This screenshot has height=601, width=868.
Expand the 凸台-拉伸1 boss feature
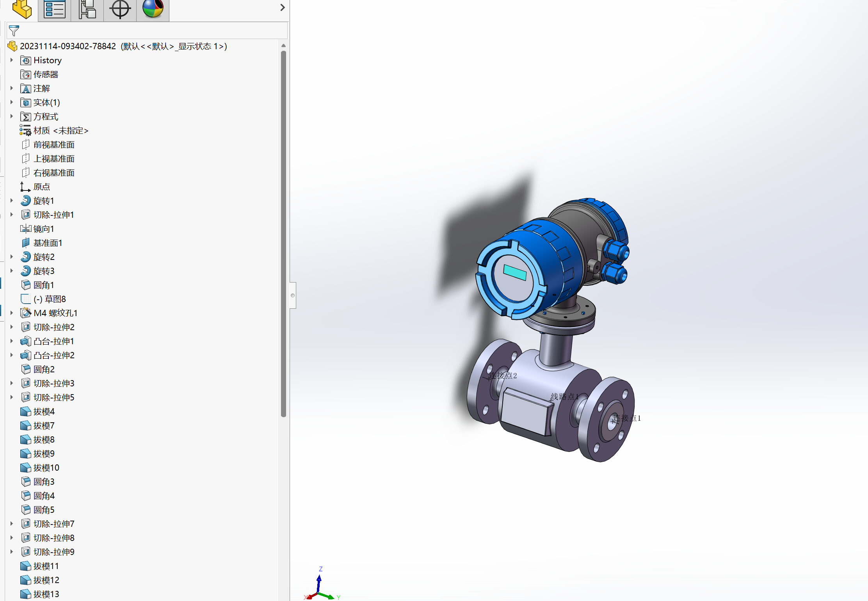[12, 341]
